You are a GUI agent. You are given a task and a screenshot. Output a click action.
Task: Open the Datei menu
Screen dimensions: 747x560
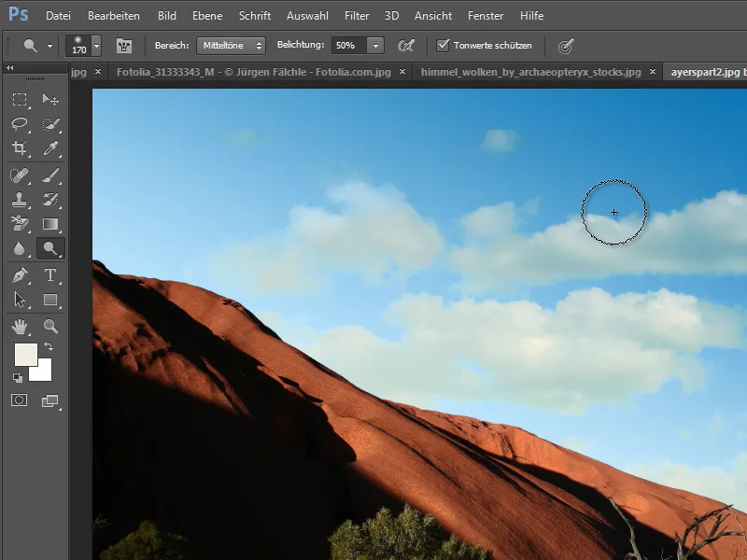[58, 16]
